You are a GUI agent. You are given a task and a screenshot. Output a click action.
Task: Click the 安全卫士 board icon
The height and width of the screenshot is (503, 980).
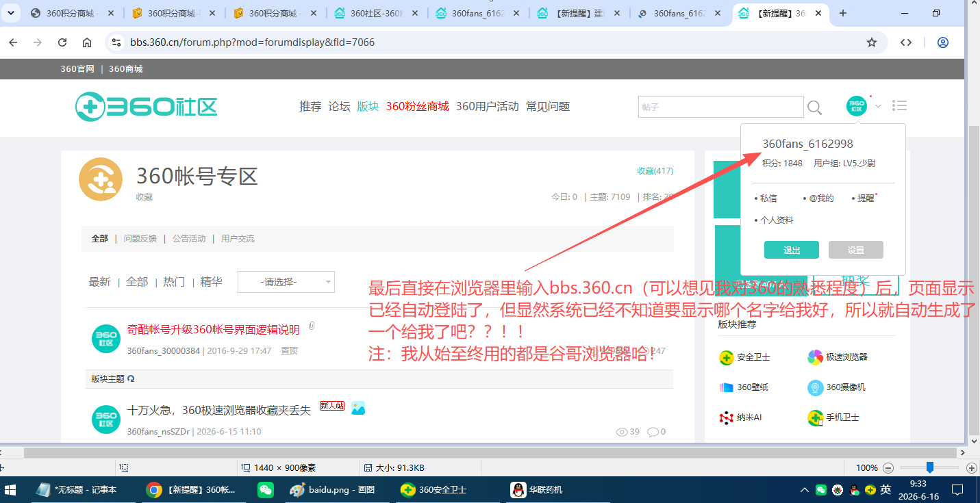point(727,357)
